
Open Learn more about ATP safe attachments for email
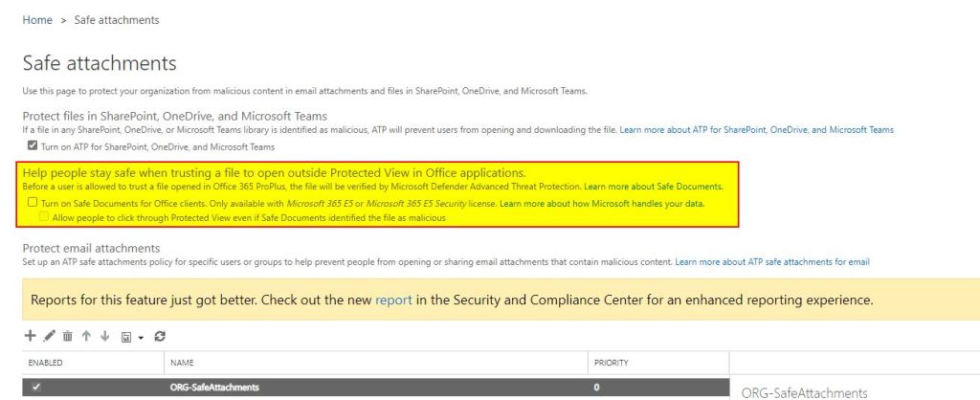(771, 261)
